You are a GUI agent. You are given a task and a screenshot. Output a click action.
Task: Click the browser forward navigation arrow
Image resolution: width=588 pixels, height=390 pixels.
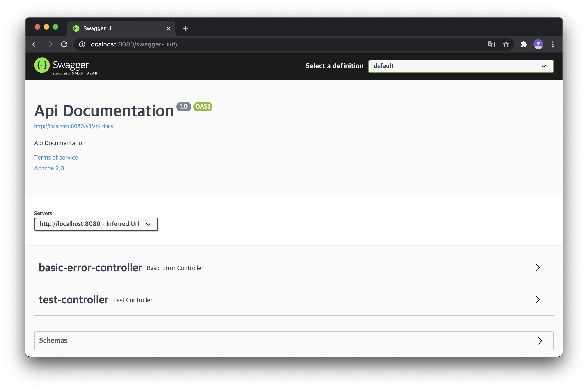tap(49, 44)
